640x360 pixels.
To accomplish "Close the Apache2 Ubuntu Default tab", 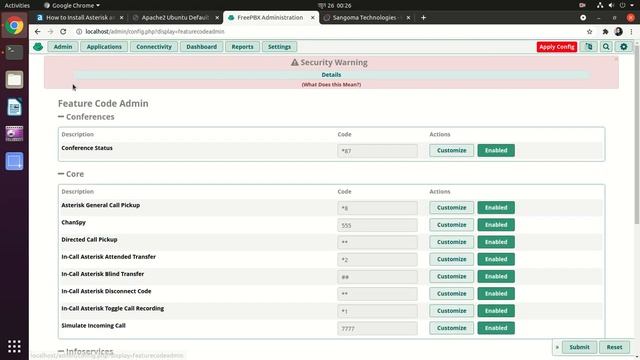I will point(217,18).
